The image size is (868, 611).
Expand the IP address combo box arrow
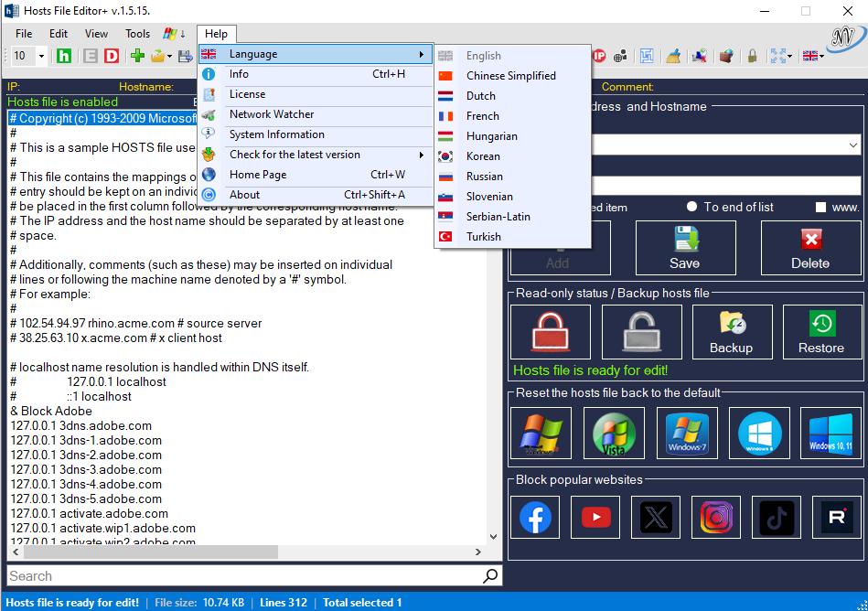853,145
